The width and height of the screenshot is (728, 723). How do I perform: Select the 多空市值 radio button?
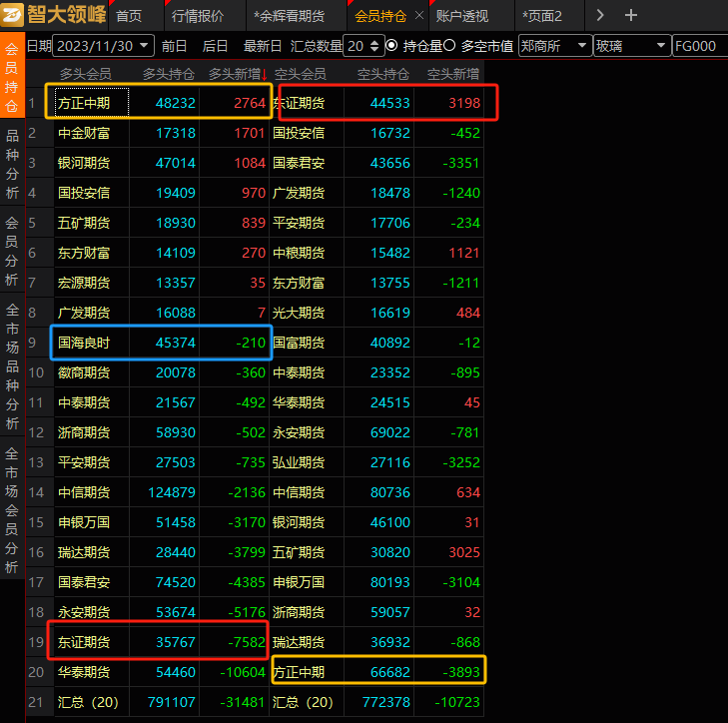pos(449,46)
